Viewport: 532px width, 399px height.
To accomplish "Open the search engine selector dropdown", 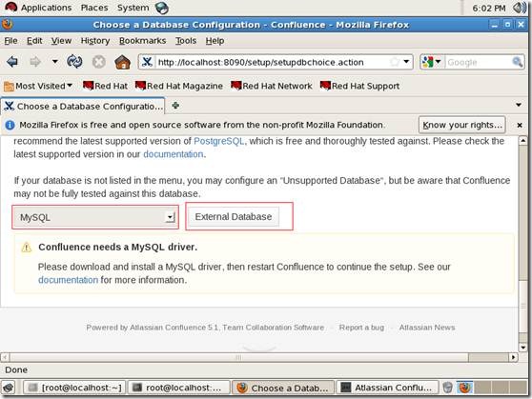I will click(x=431, y=62).
